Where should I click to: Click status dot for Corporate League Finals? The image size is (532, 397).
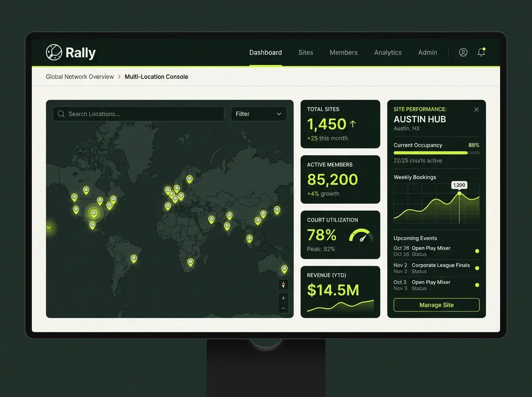click(477, 268)
